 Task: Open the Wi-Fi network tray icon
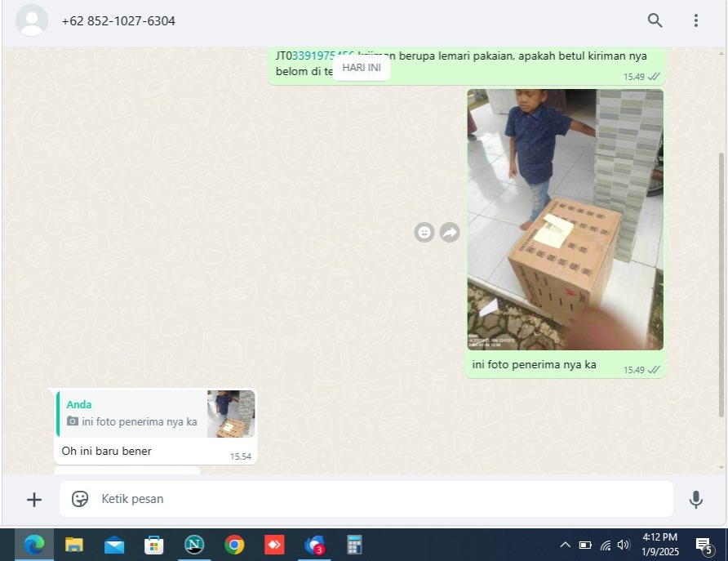(605, 545)
